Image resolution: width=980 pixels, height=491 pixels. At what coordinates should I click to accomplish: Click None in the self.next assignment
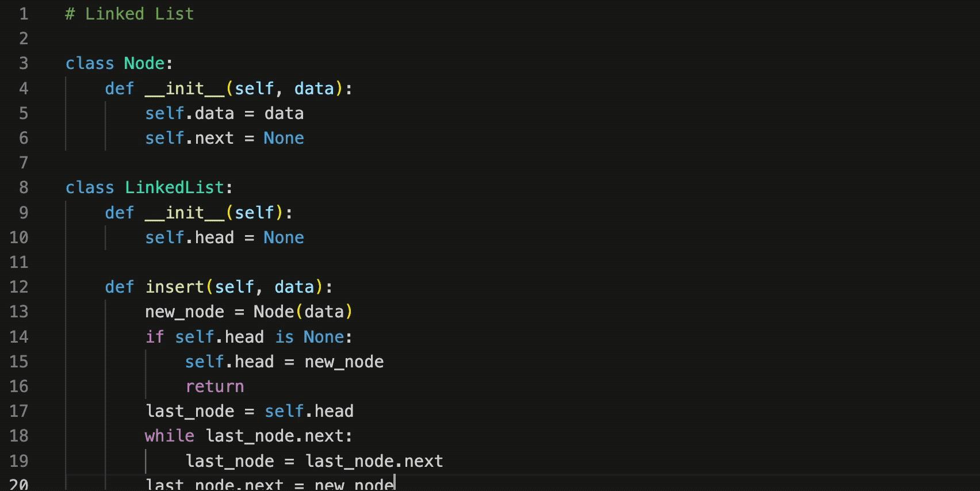284,138
